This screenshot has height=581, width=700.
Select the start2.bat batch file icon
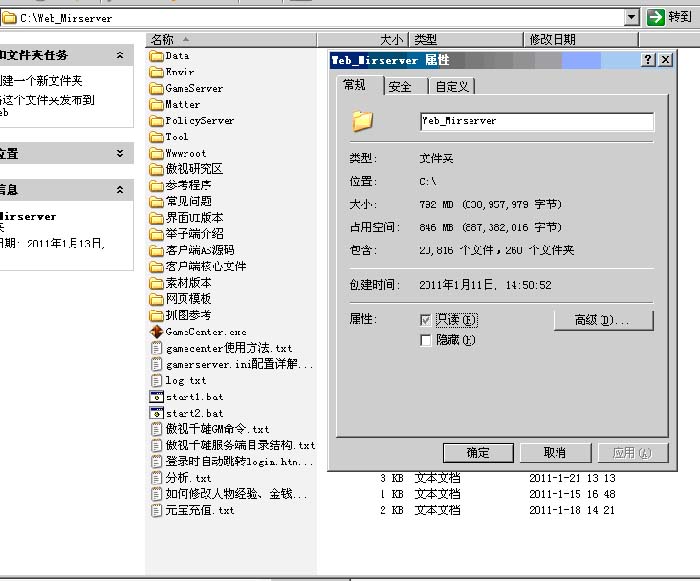tap(156, 413)
